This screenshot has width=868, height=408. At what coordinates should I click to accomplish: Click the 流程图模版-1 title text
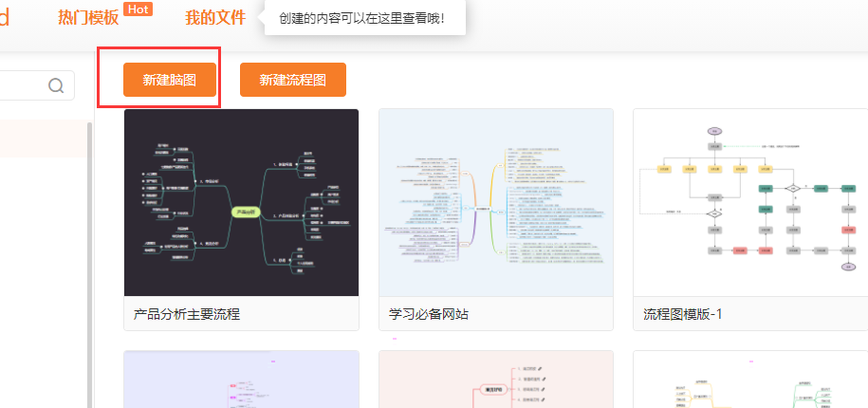click(683, 314)
